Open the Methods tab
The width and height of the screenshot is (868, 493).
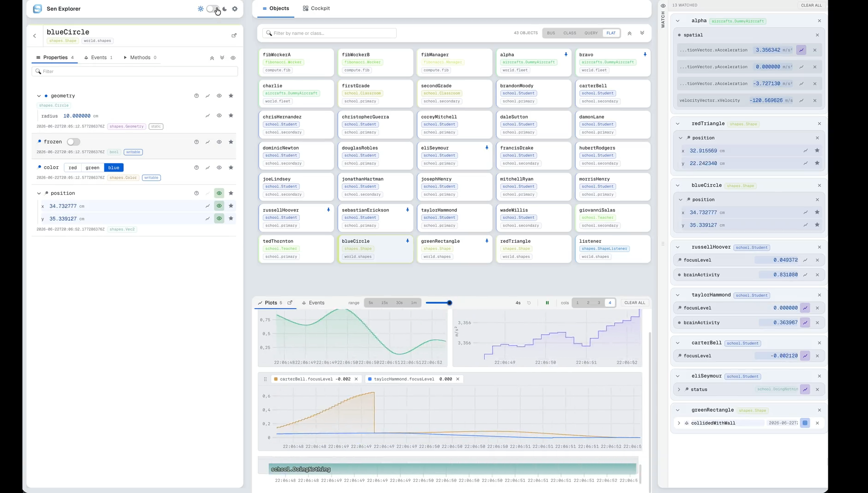click(140, 58)
